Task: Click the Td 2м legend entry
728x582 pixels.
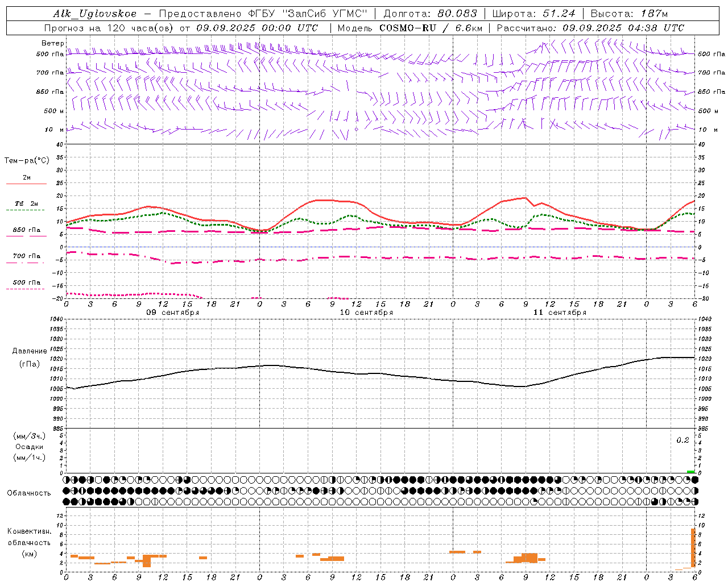Action: (27, 203)
